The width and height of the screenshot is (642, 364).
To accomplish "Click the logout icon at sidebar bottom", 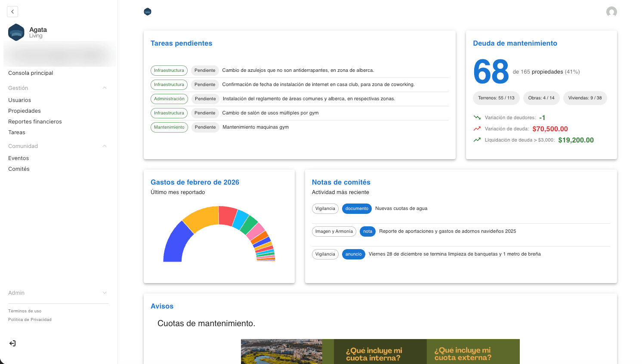I will pos(12,343).
